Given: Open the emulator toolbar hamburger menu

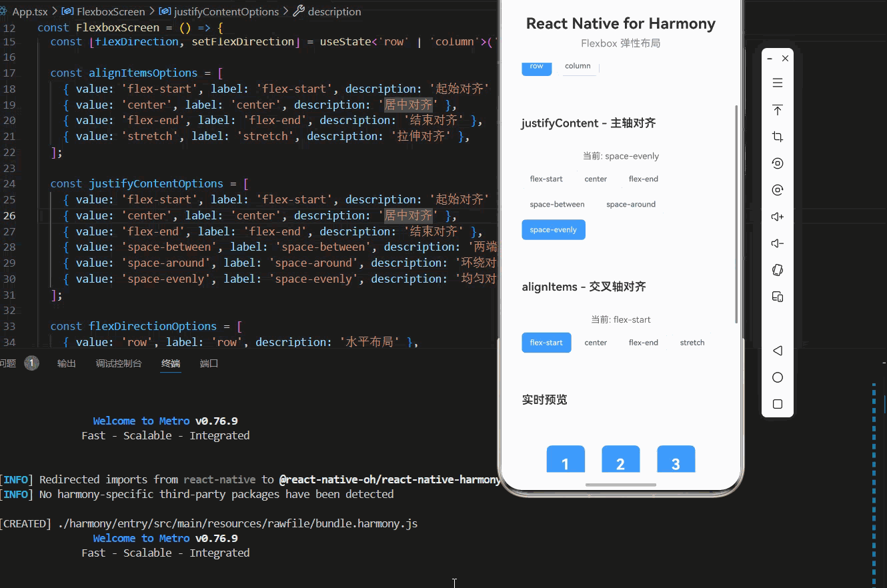Looking at the screenshot, I should pos(778,83).
